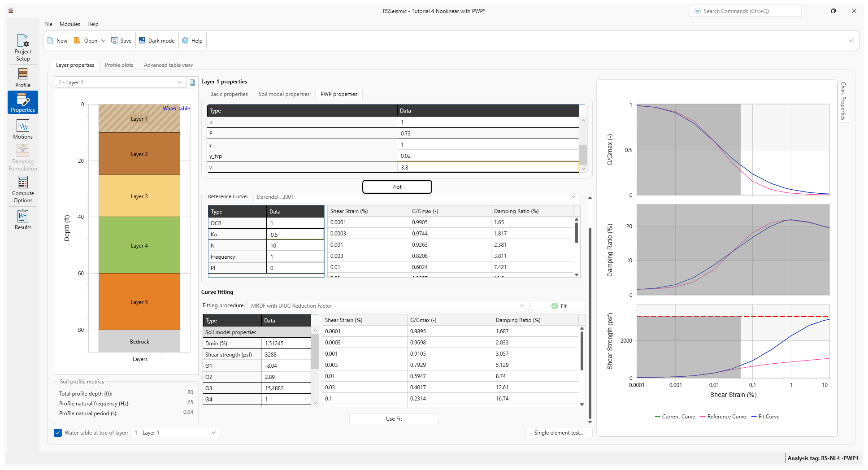
Task: Switch on Dark mode
Action: (157, 40)
